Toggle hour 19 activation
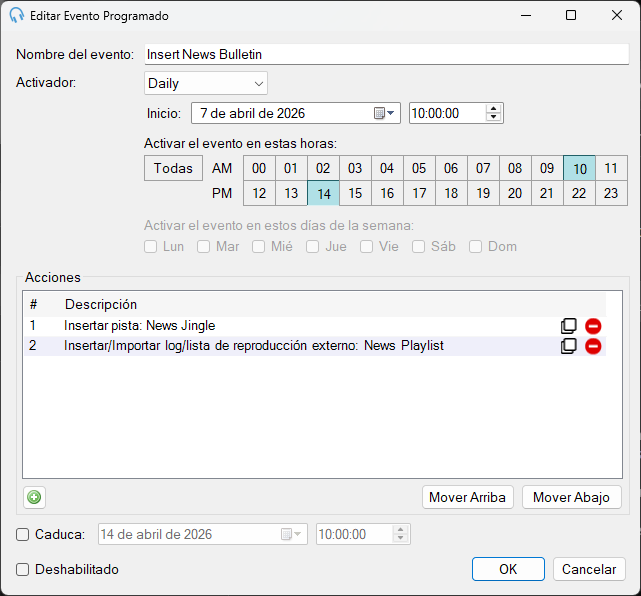Screen dimensions: 641x596 [x=483, y=193]
